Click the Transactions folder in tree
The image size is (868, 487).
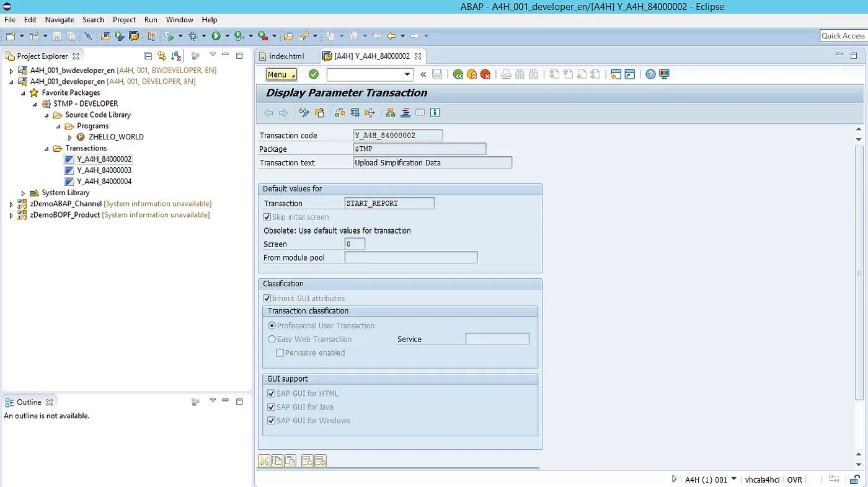tap(86, 148)
